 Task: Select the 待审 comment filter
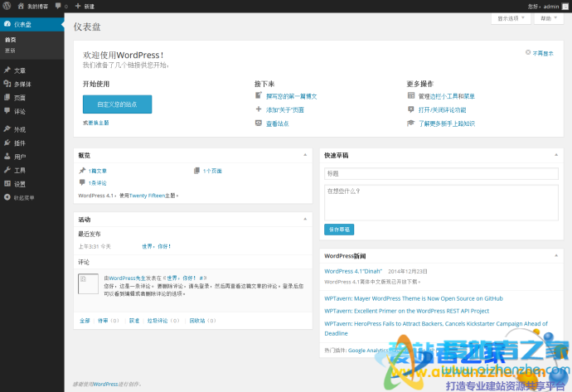[x=103, y=321]
